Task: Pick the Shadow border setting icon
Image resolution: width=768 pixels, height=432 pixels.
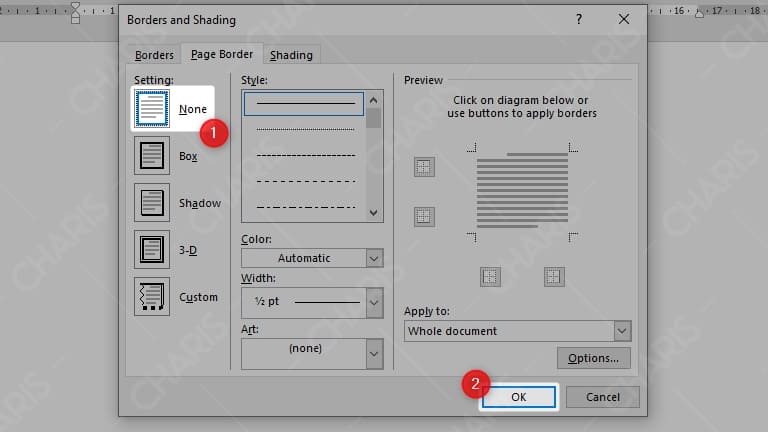Action: (152, 203)
